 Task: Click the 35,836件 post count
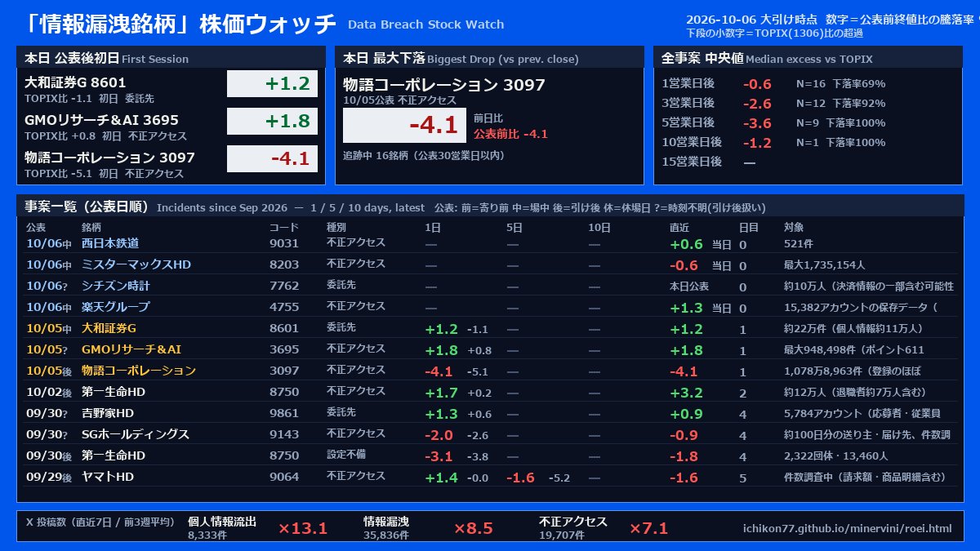[386, 535]
